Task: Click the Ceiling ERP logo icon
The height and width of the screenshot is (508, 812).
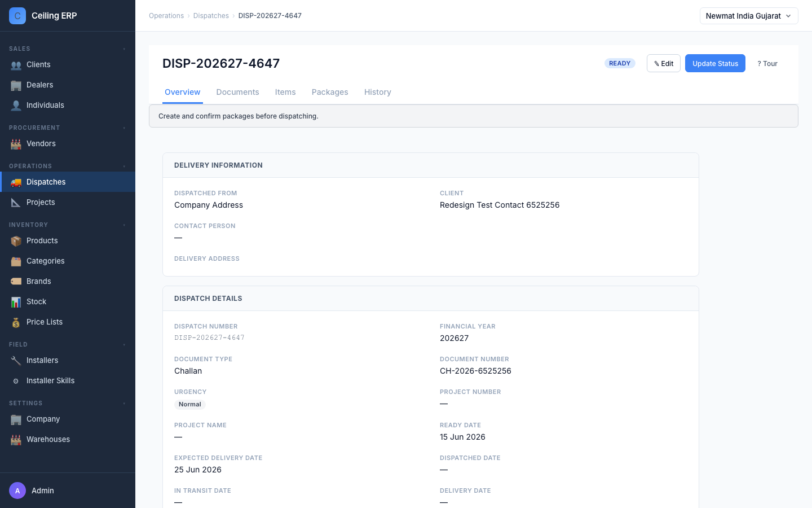Action: (x=17, y=16)
